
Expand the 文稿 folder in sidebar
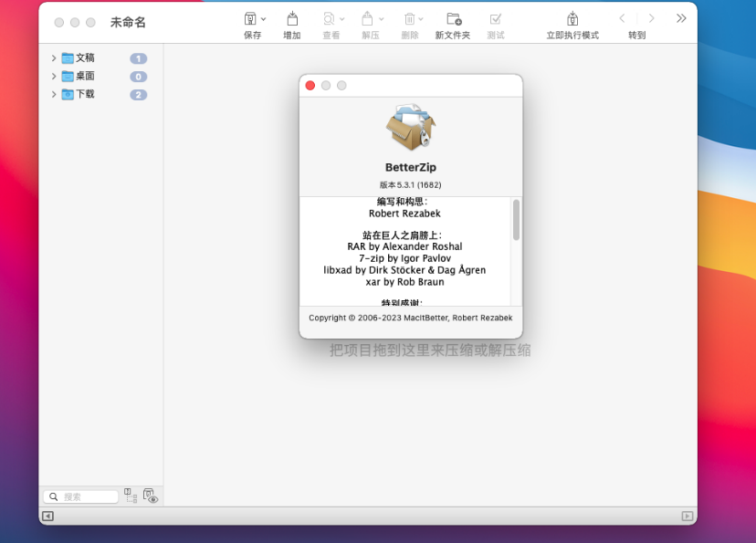(54, 58)
